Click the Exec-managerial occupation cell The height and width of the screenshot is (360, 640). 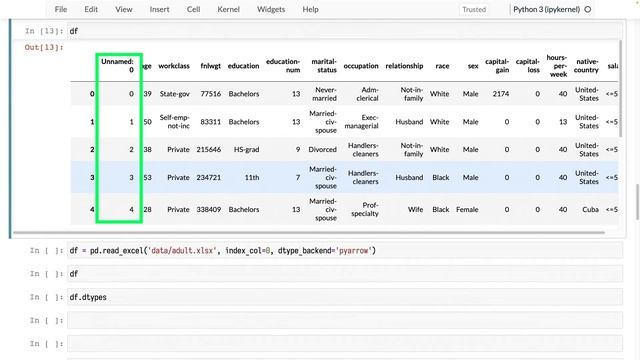coord(362,122)
